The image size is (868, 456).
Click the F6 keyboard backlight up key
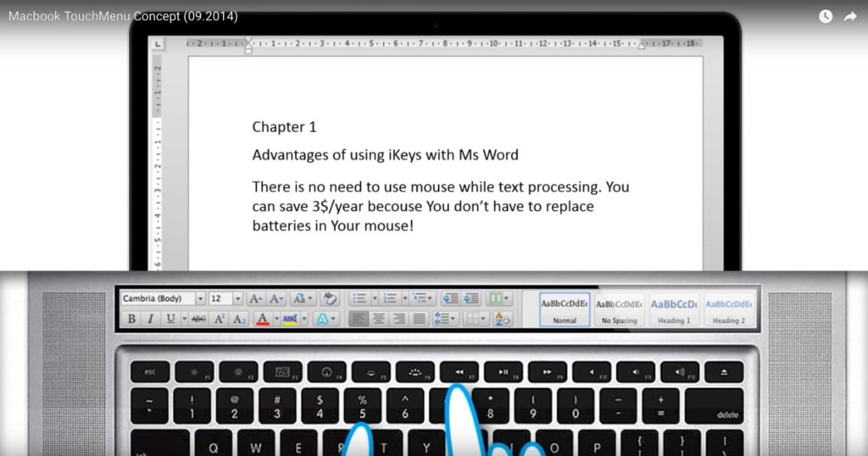(x=415, y=372)
